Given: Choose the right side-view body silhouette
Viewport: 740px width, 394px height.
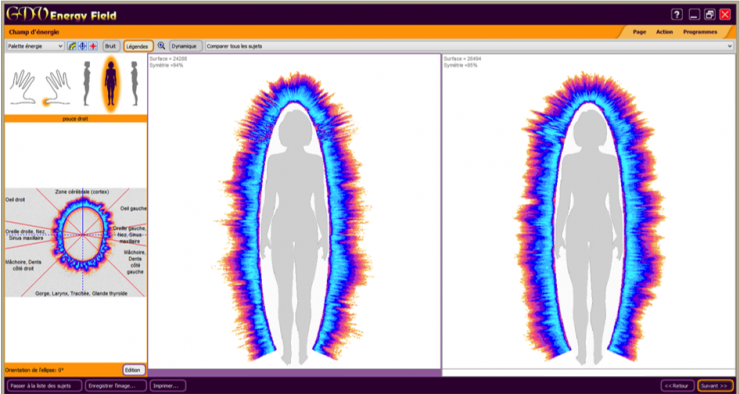Looking at the screenshot, I should [x=135, y=83].
